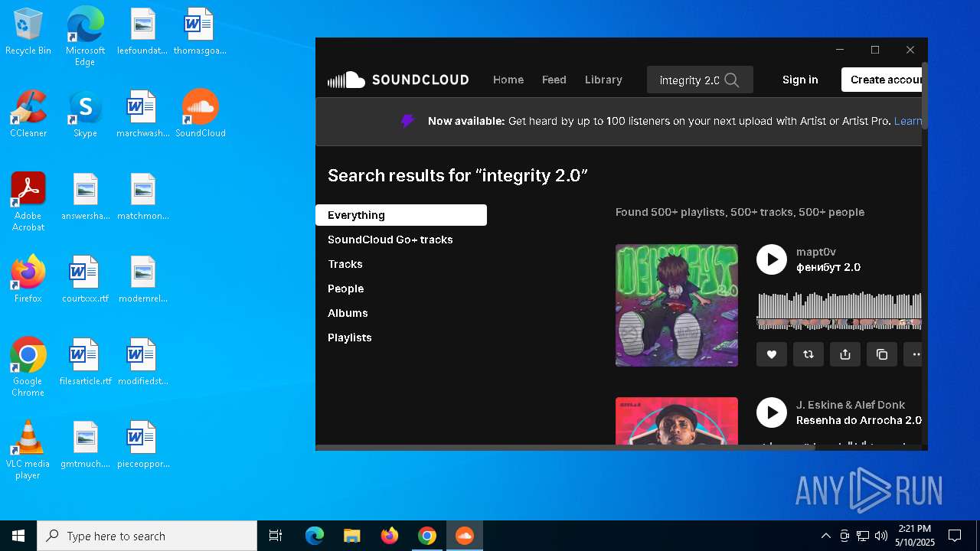The width and height of the screenshot is (980, 551).
Task: Select the filesarticle.rtf desktop file
Action: coord(85,362)
